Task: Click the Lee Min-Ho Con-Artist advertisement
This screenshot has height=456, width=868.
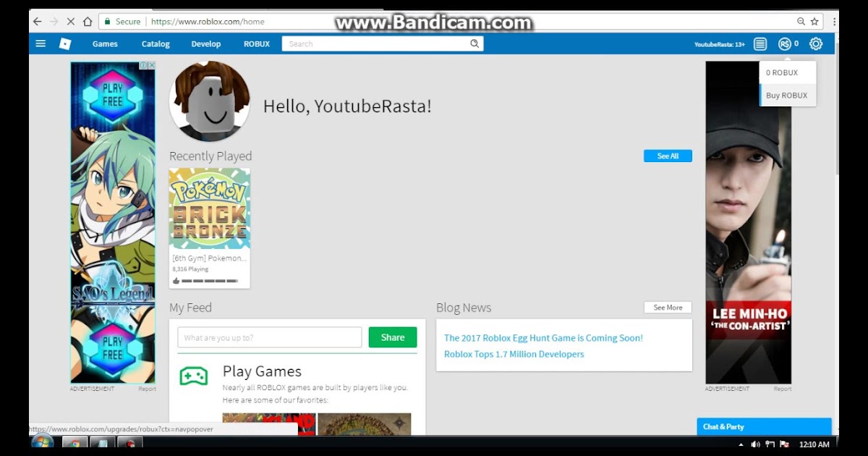Action: (x=749, y=222)
